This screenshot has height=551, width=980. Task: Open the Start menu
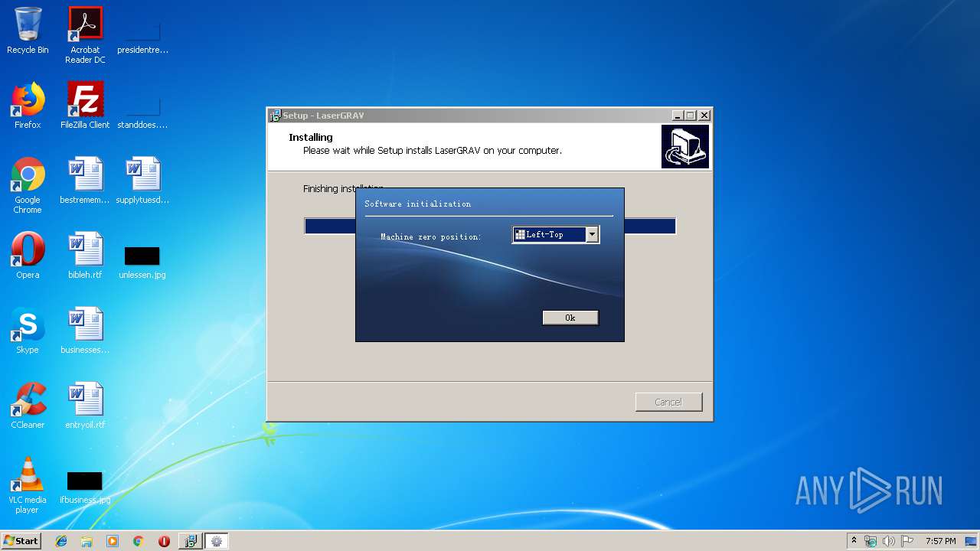[21, 541]
